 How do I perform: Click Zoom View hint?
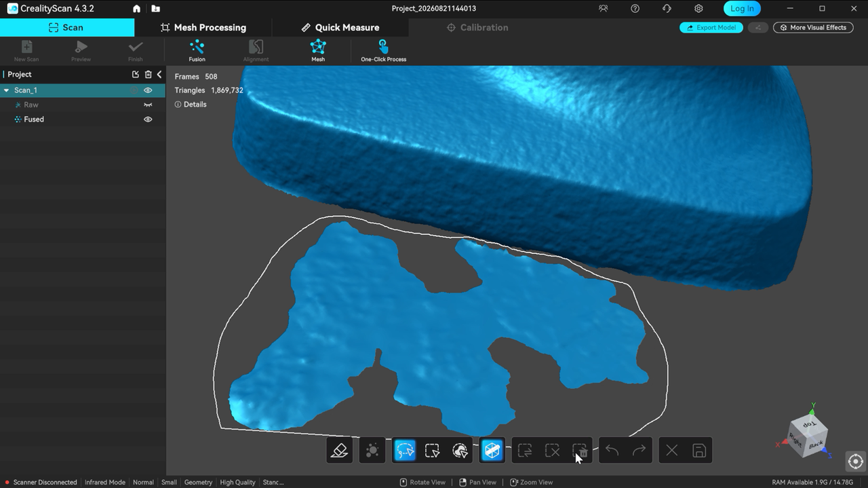tap(531, 483)
